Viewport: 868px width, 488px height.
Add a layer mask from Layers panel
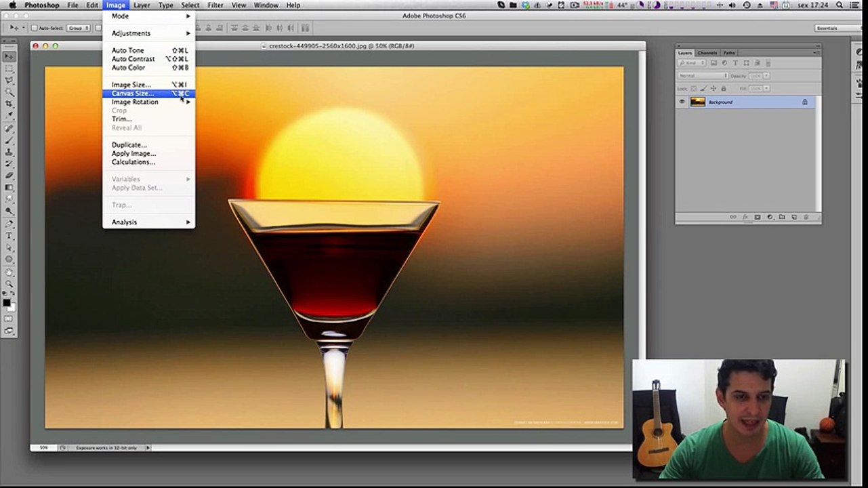tap(758, 216)
